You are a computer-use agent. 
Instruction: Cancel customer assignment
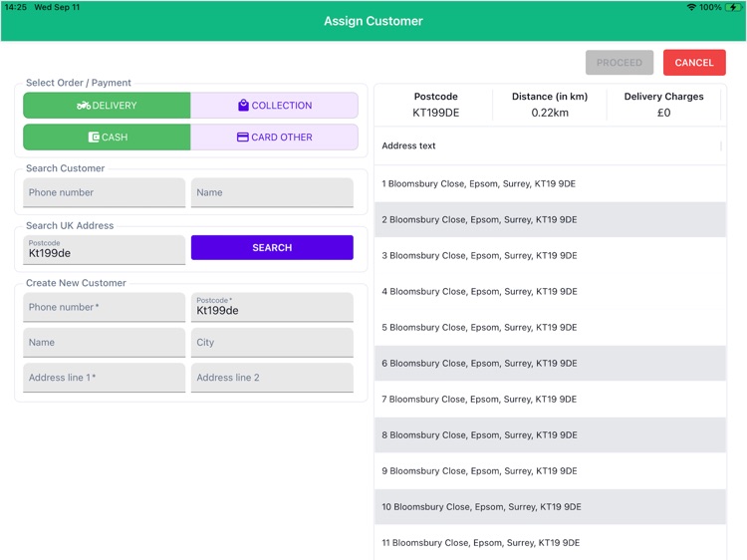point(694,63)
